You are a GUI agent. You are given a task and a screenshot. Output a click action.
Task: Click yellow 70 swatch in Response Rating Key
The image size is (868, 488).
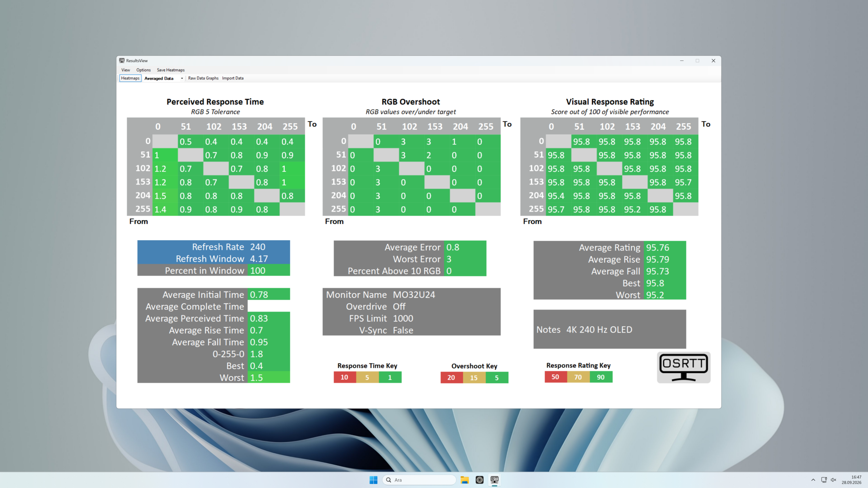coord(578,377)
